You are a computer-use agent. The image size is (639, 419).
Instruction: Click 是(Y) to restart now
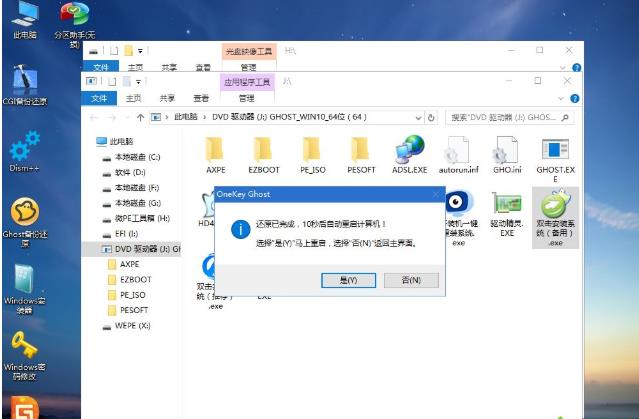(x=348, y=280)
